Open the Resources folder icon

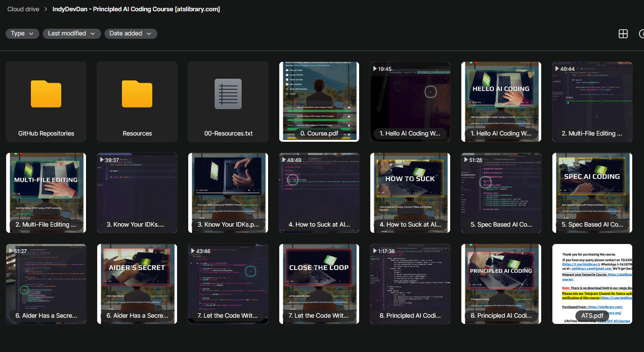click(137, 94)
